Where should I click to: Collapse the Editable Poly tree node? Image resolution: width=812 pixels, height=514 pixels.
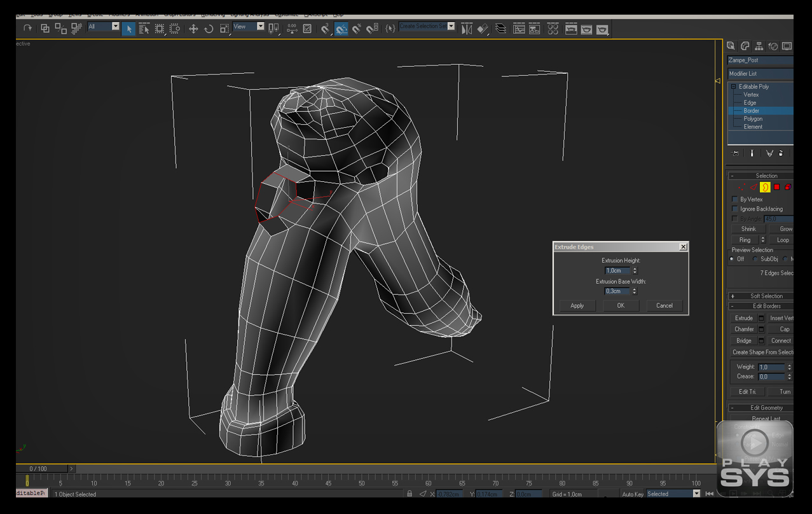pyautogui.click(x=733, y=87)
